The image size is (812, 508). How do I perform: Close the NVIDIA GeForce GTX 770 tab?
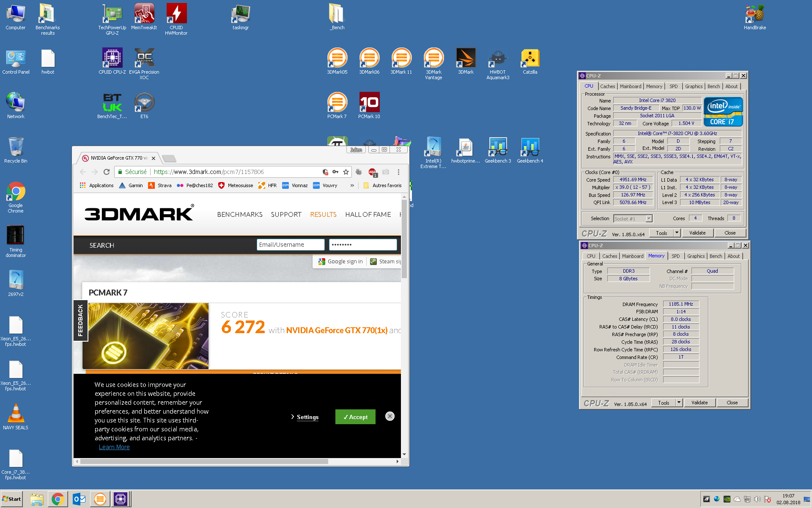(x=154, y=158)
